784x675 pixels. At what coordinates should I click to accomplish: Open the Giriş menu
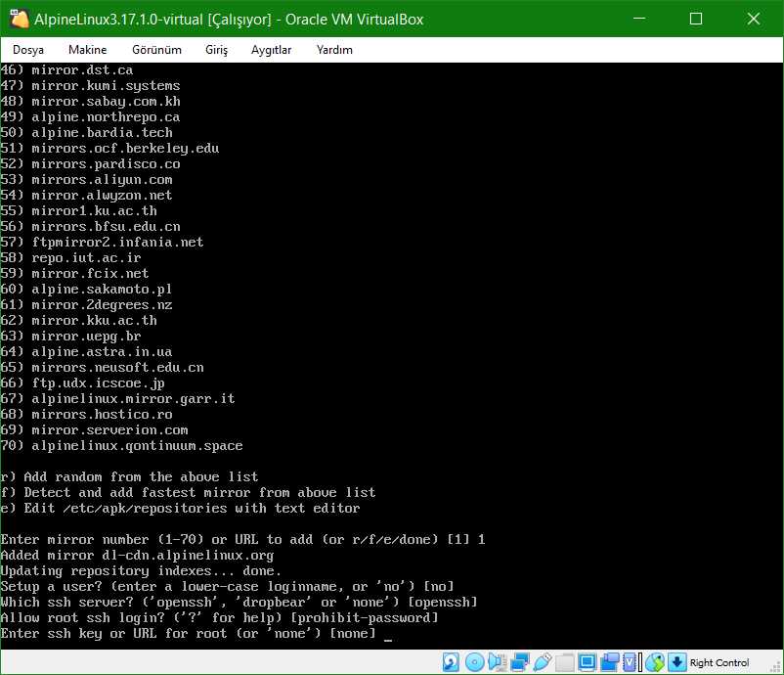[216, 50]
